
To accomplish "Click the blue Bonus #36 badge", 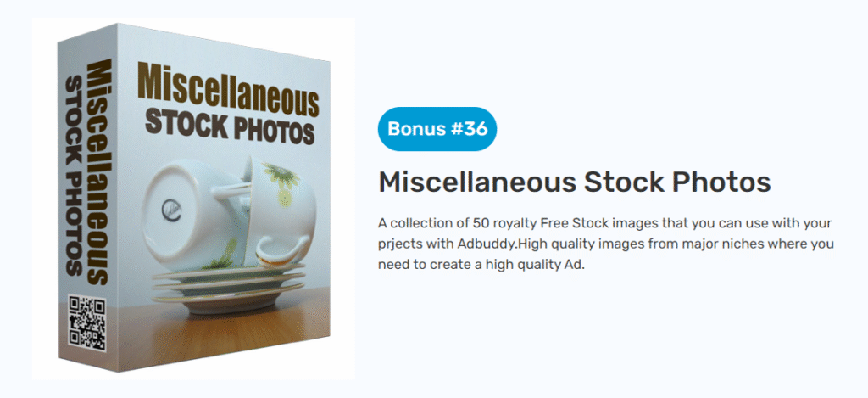I will (437, 129).
